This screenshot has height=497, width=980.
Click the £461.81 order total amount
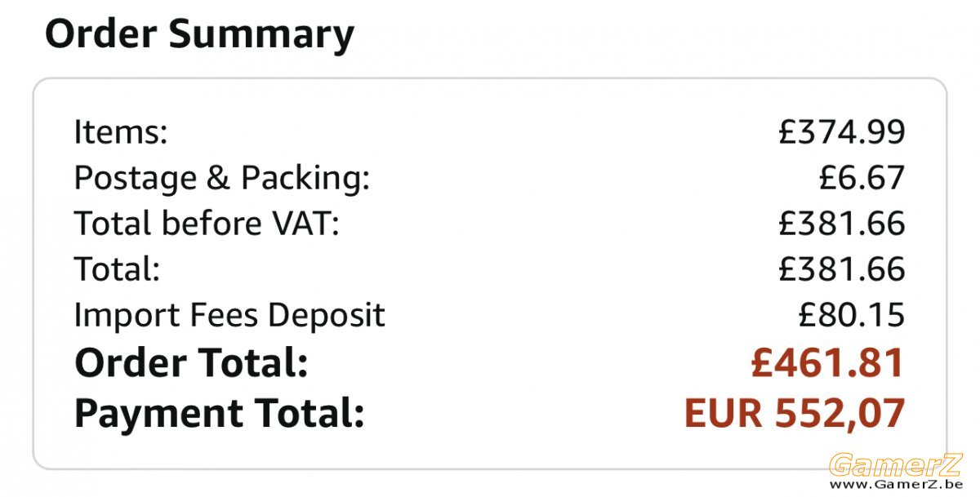coord(828,364)
